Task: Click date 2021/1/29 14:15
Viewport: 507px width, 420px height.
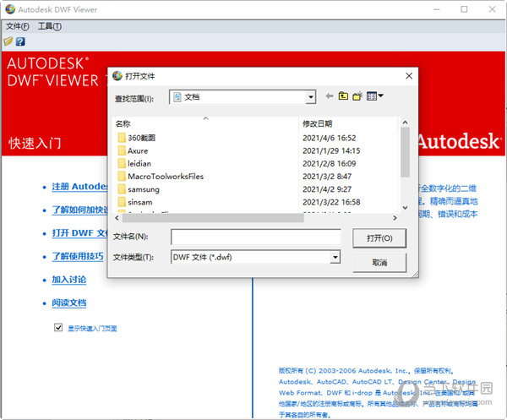Action: tap(331, 150)
